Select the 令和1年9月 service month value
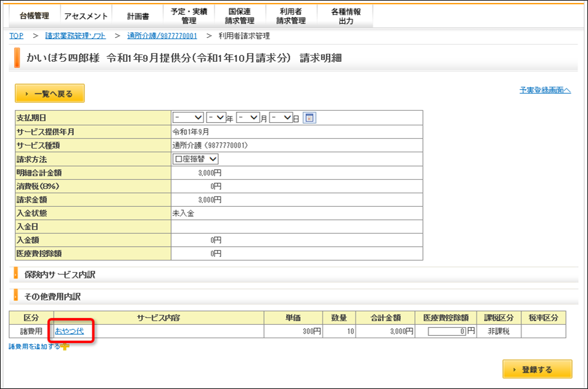 (191, 132)
